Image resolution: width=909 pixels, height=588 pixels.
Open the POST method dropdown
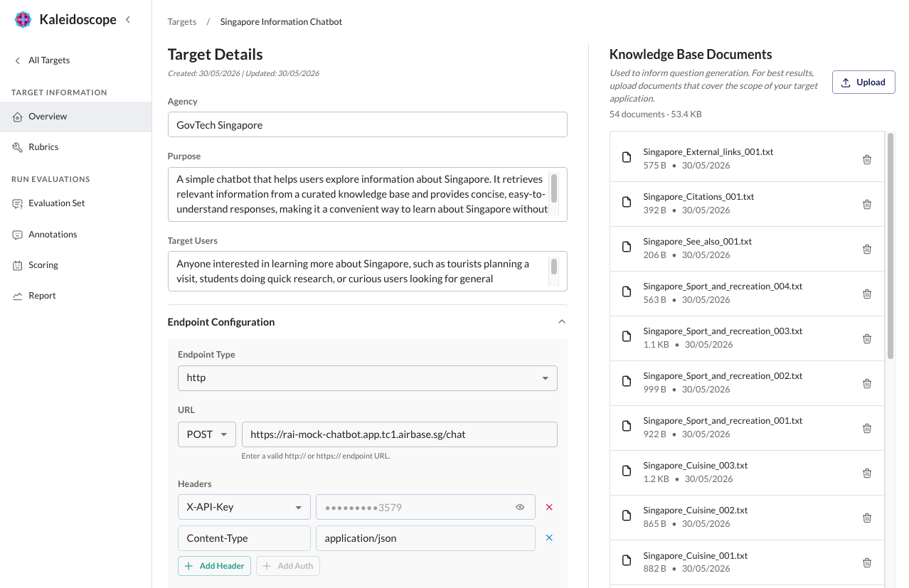(x=207, y=434)
